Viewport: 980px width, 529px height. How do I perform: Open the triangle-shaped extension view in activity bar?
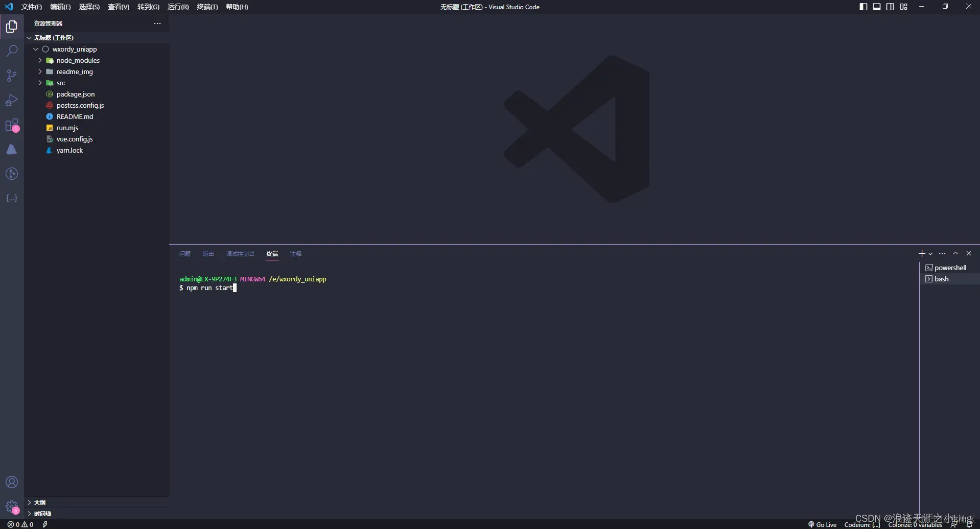pyautogui.click(x=12, y=149)
